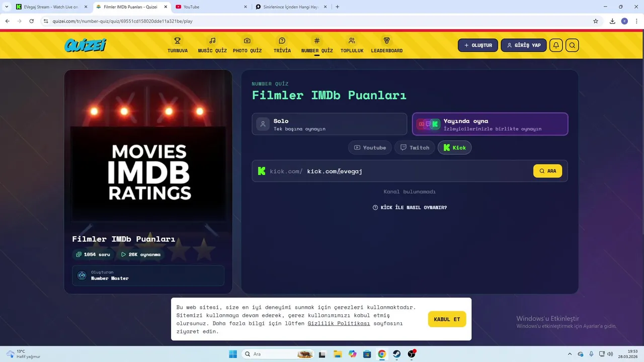The width and height of the screenshot is (644, 362).
Task: Click the Number Master avatar icon
Action: [x=82, y=276]
